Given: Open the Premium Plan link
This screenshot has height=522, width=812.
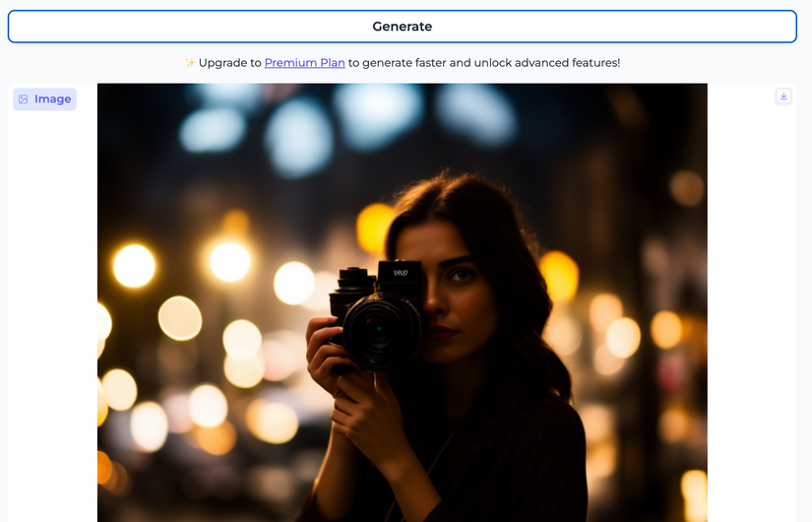Looking at the screenshot, I should pos(304,63).
